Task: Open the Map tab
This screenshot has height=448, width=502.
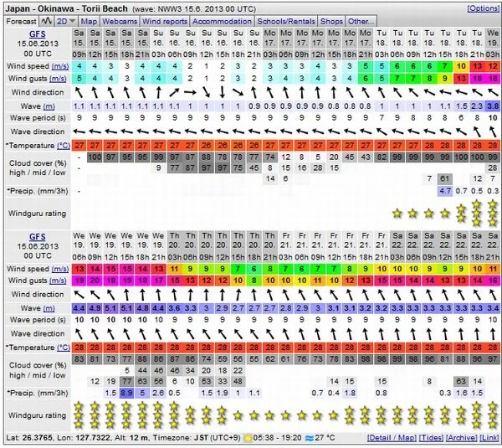Action: [x=89, y=21]
